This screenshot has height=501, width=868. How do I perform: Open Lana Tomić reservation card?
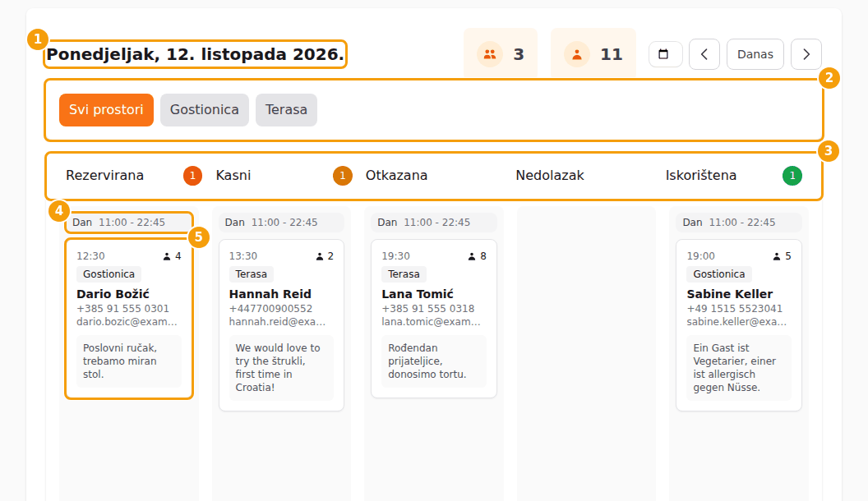click(434, 319)
